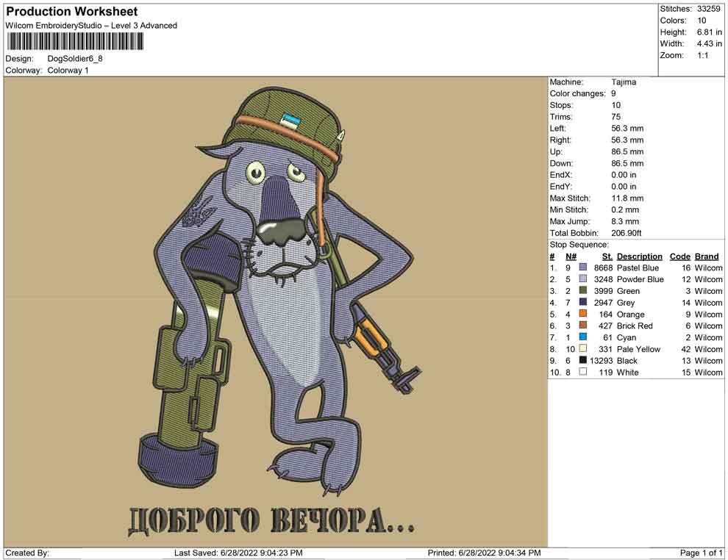Select the Pale Yellow color swatch
The image size is (728, 560).
coord(583,349)
